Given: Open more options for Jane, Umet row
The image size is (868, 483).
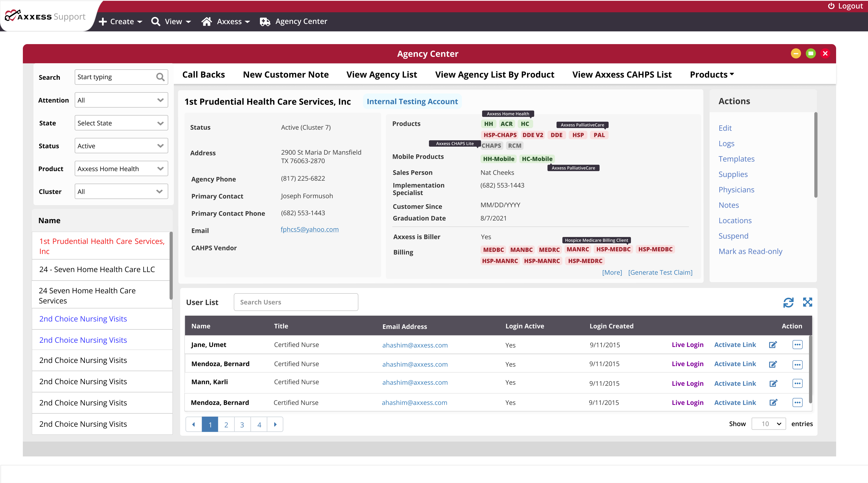Looking at the screenshot, I should (797, 345).
